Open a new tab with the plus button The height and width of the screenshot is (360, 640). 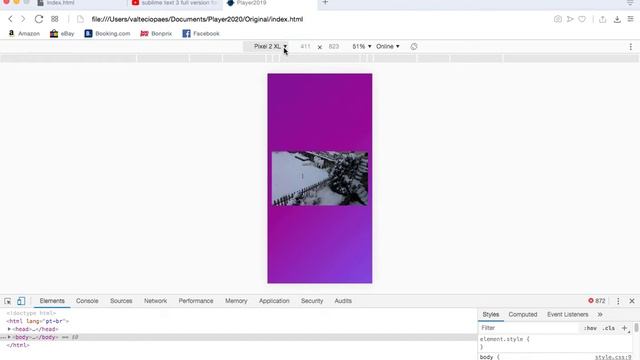(x=325, y=2)
